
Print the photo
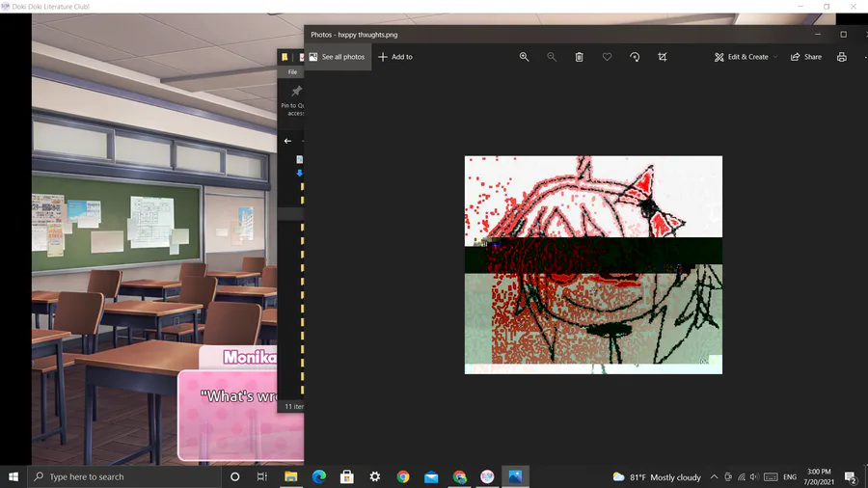[841, 57]
